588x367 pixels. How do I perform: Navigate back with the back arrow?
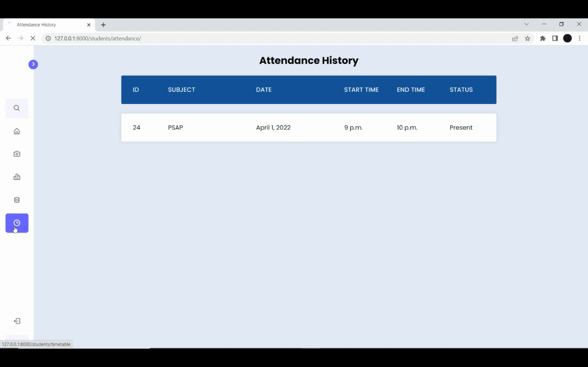8,38
